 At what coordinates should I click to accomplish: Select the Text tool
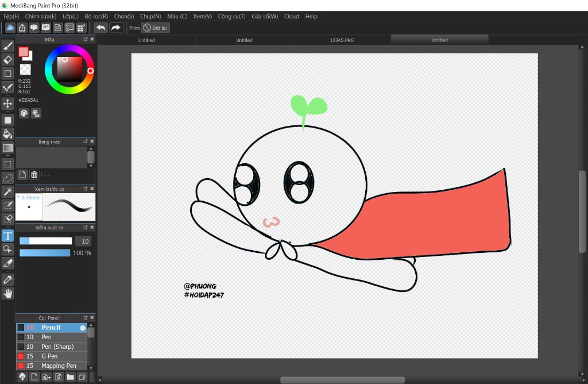(x=7, y=236)
